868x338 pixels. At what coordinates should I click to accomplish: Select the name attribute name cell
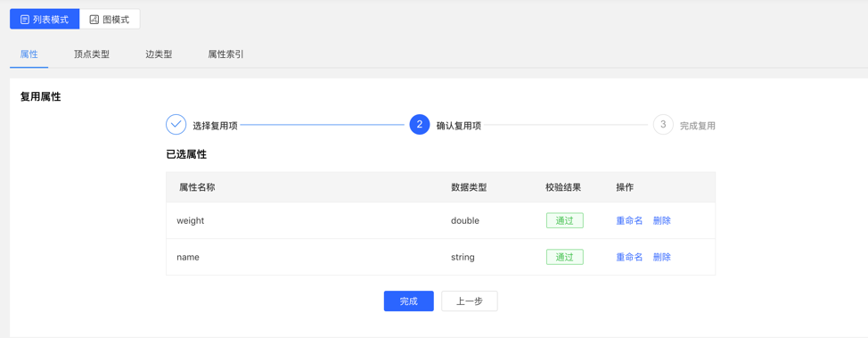click(x=188, y=257)
